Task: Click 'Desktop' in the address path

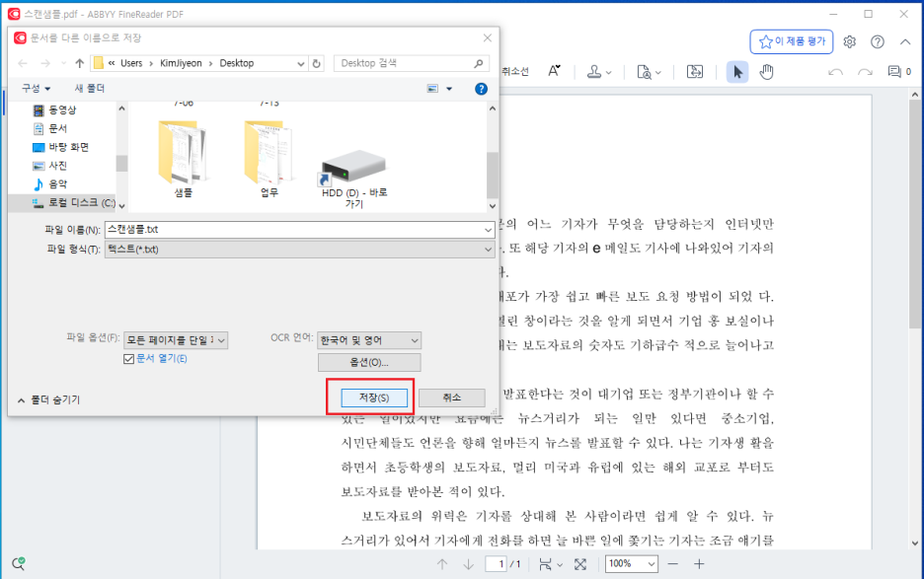Action: click(237, 63)
